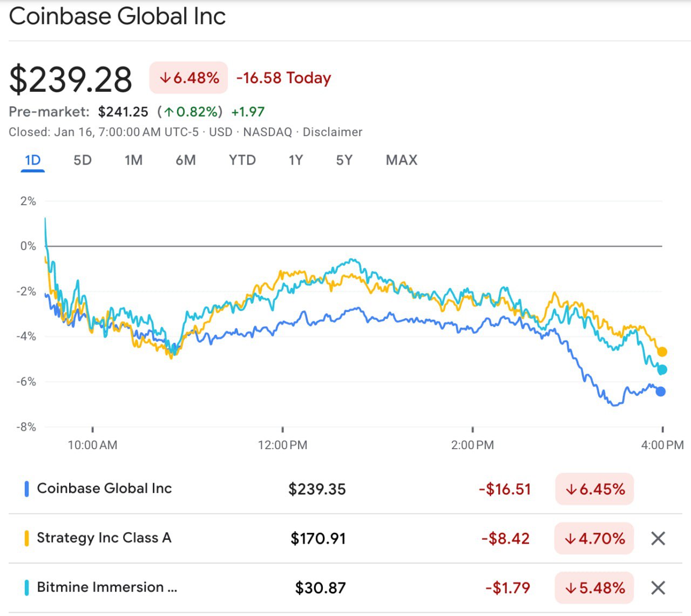691x616 pixels.
Task: Open the Disclaimer link
Action: [x=332, y=132]
